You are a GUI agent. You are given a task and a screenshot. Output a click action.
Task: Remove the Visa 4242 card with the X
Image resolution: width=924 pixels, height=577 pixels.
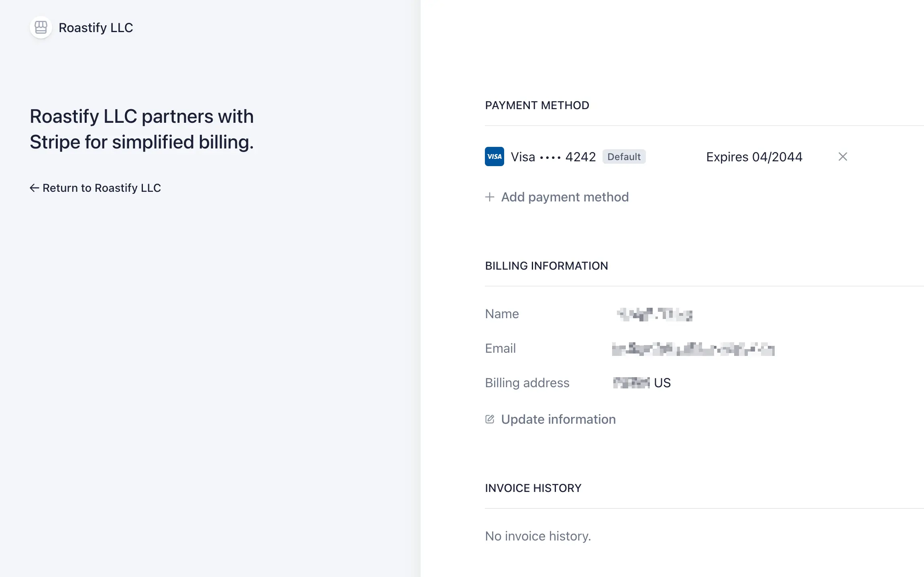843,156
